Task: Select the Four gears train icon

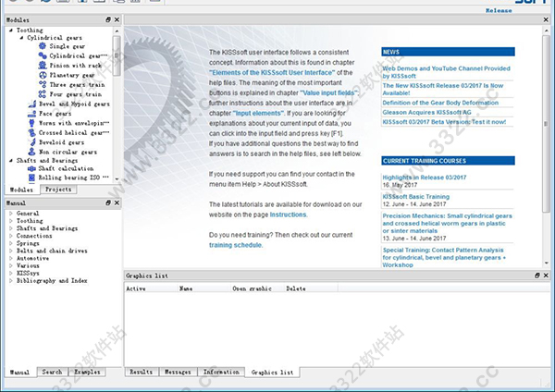Action: [x=43, y=94]
